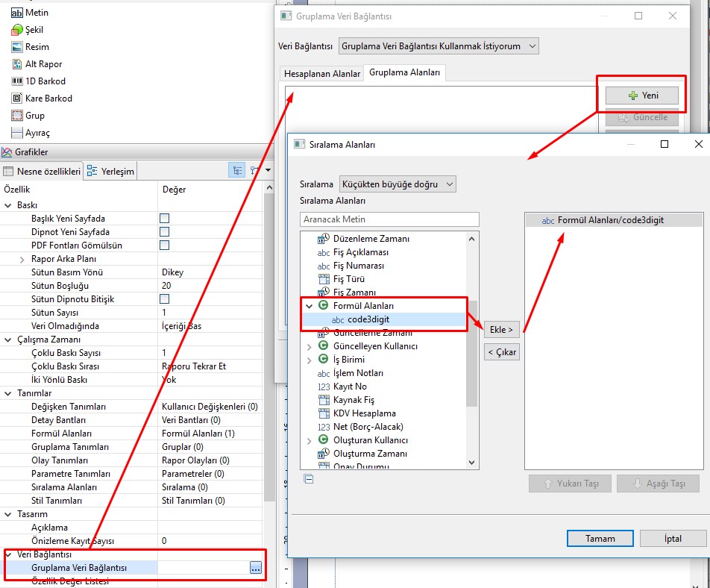Select the Ayıraç separator tool
The height and width of the screenshot is (588, 710).
17,133
